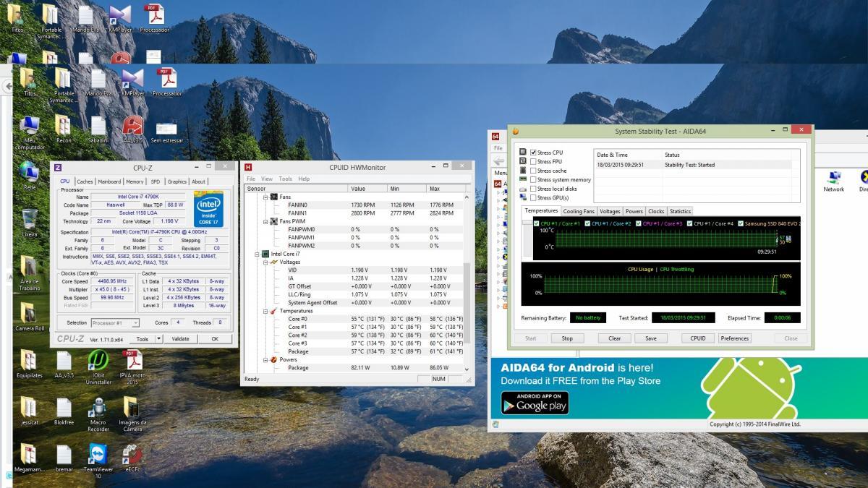Enable the Stress system memory checkbox
This screenshot has width=868, height=488.
[x=534, y=180]
